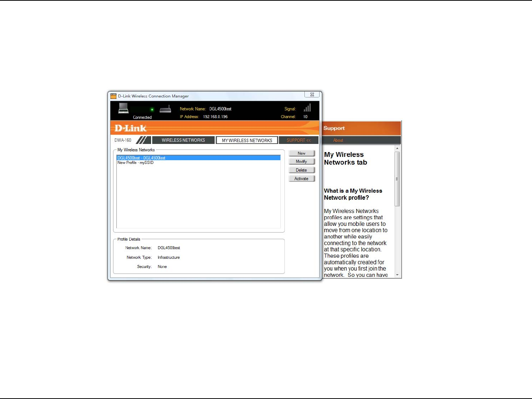Click the signal strength bars icon
Image resolution: width=532 pixels, height=399 pixels.
coord(307,107)
